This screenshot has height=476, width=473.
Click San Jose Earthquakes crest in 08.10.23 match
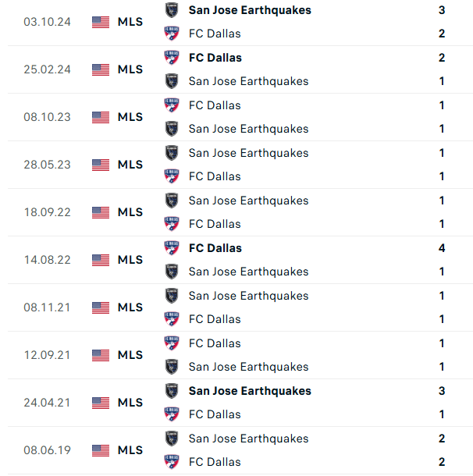(172, 129)
